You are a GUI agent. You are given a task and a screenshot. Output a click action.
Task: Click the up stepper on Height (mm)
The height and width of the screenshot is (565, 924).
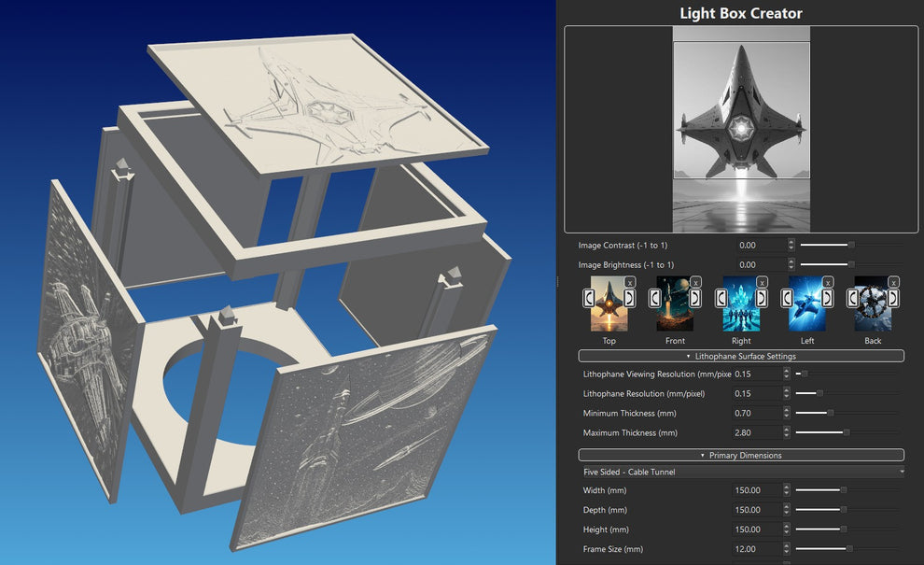tap(787, 526)
